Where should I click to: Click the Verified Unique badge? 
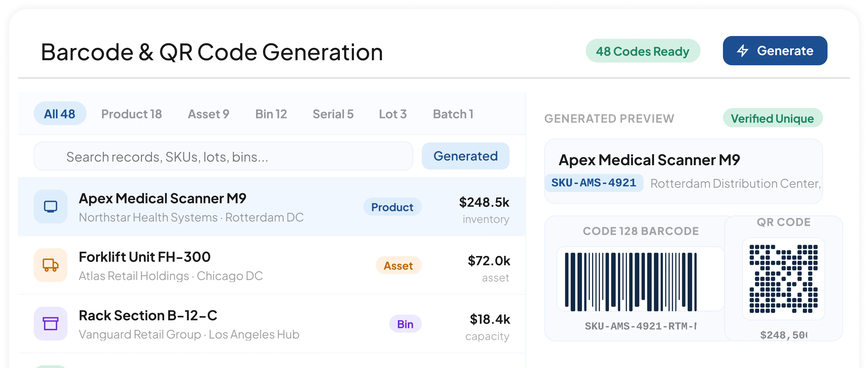772,118
